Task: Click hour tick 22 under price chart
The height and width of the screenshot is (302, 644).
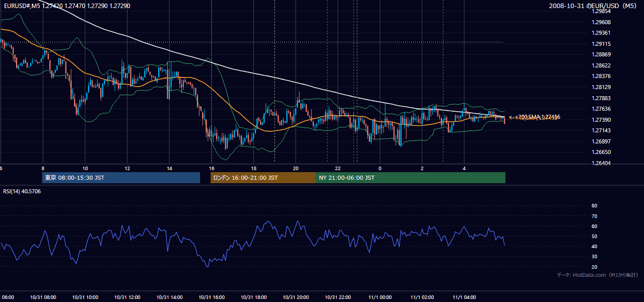Action: pyautogui.click(x=338, y=169)
